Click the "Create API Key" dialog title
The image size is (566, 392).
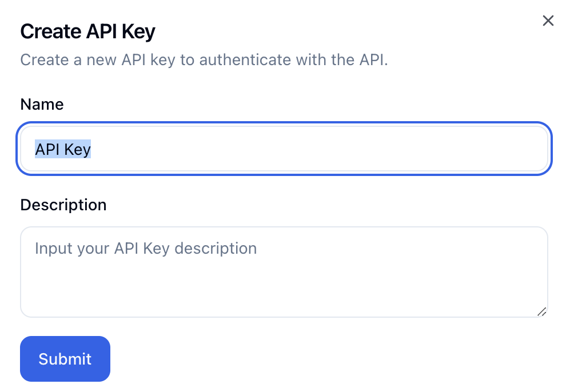(87, 31)
